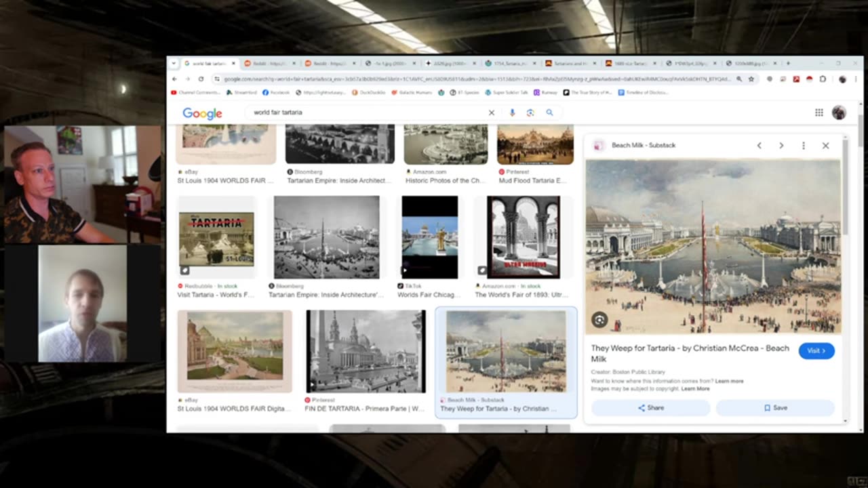Open the Chrome profile avatar in the toolbar

click(x=842, y=79)
